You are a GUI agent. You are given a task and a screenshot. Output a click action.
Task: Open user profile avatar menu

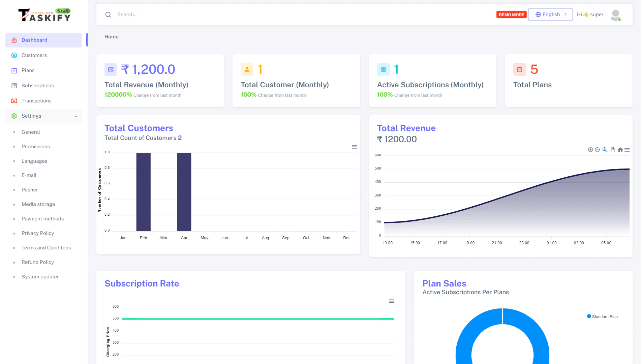tap(615, 14)
